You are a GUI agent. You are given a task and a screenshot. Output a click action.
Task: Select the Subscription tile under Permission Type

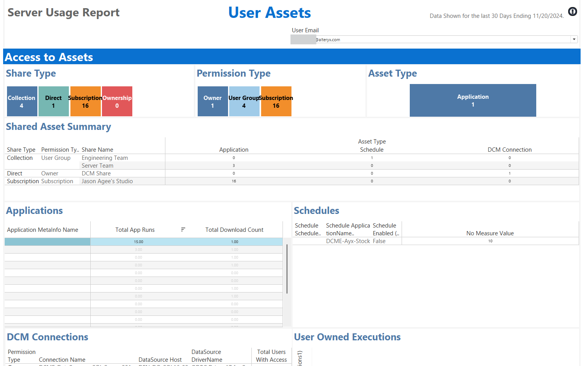(276, 101)
